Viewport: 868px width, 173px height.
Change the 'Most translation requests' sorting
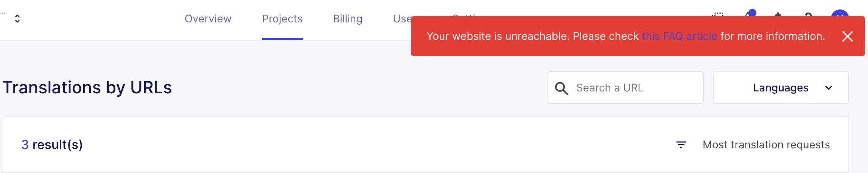point(766,145)
